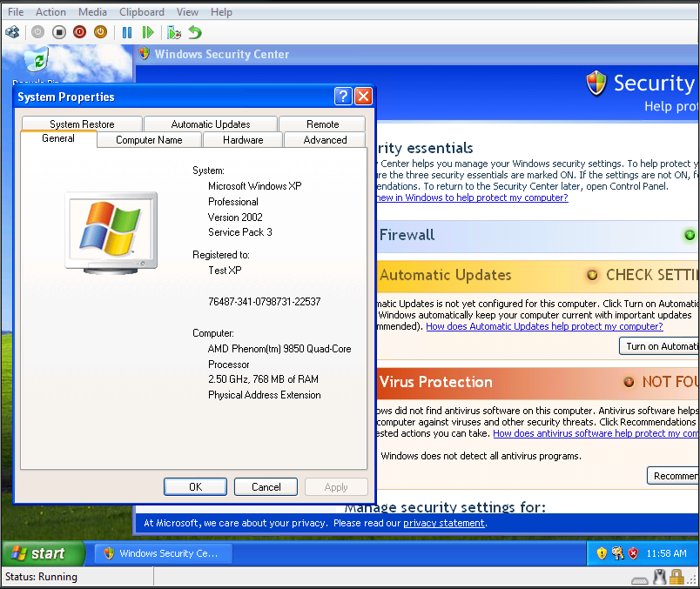700x589 pixels.
Task: Open the Windows XP start menu
Action: tap(43, 553)
